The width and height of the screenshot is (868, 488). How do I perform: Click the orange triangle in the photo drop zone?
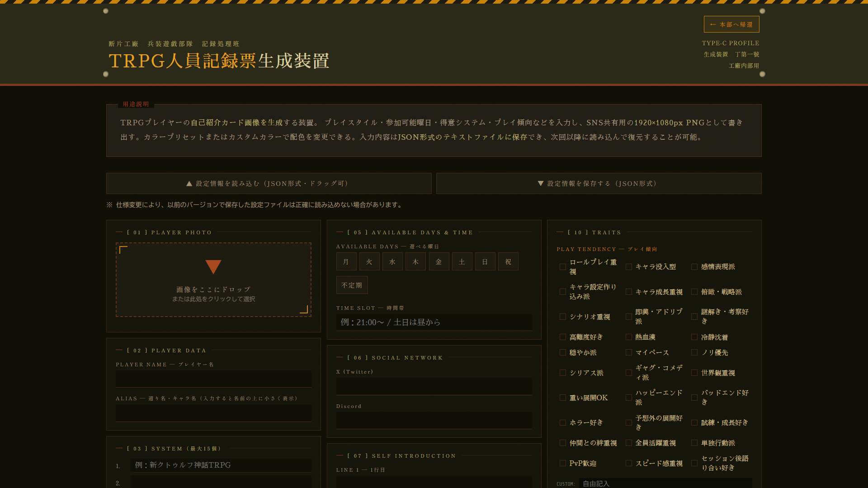(x=213, y=267)
